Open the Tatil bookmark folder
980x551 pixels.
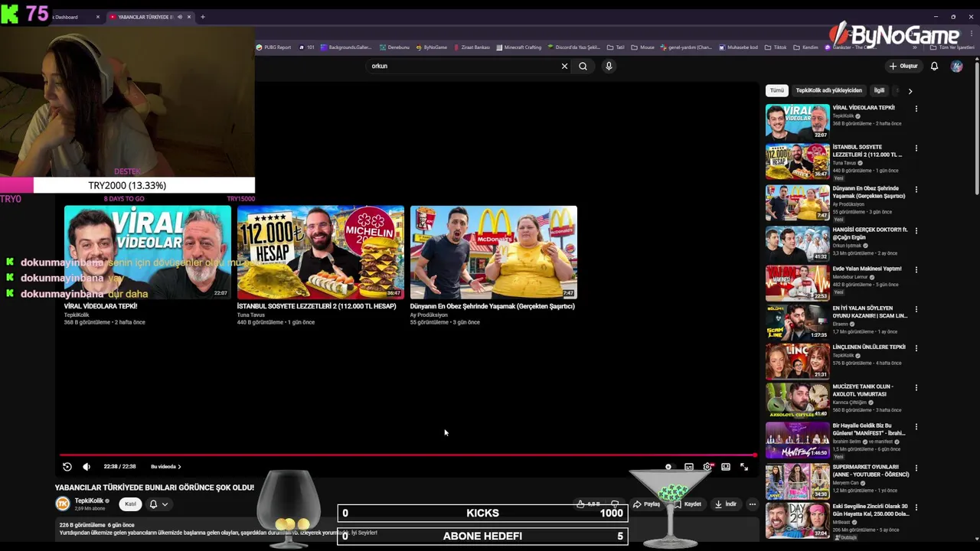coord(616,47)
